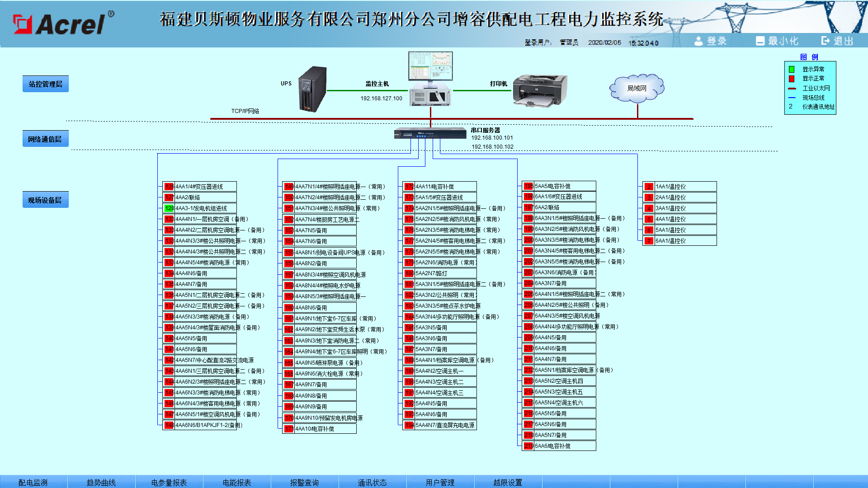Viewport: 868px width, 488px height.
Task: Click the 192.168.127.100 host address label
Action: [x=381, y=98]
